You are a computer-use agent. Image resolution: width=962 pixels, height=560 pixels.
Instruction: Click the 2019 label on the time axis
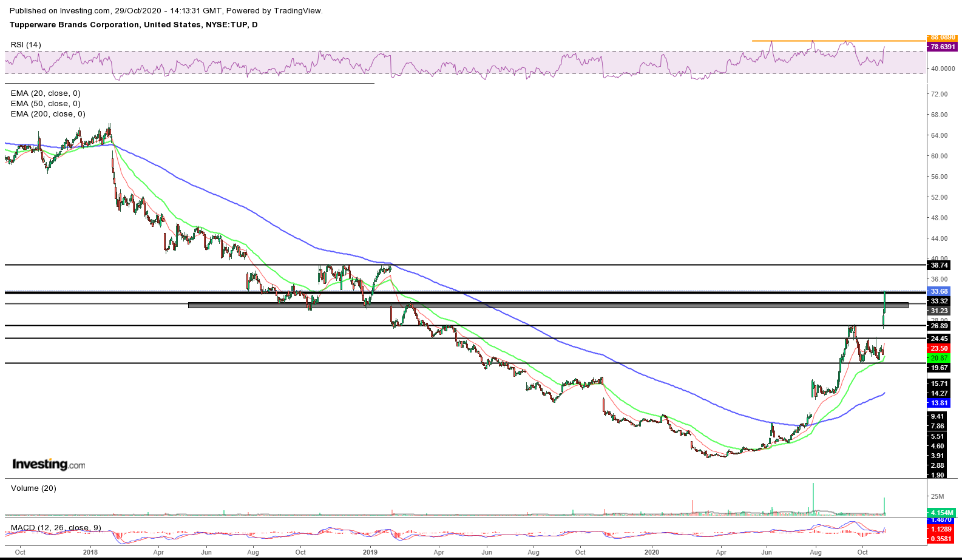(x=370, y=552)
